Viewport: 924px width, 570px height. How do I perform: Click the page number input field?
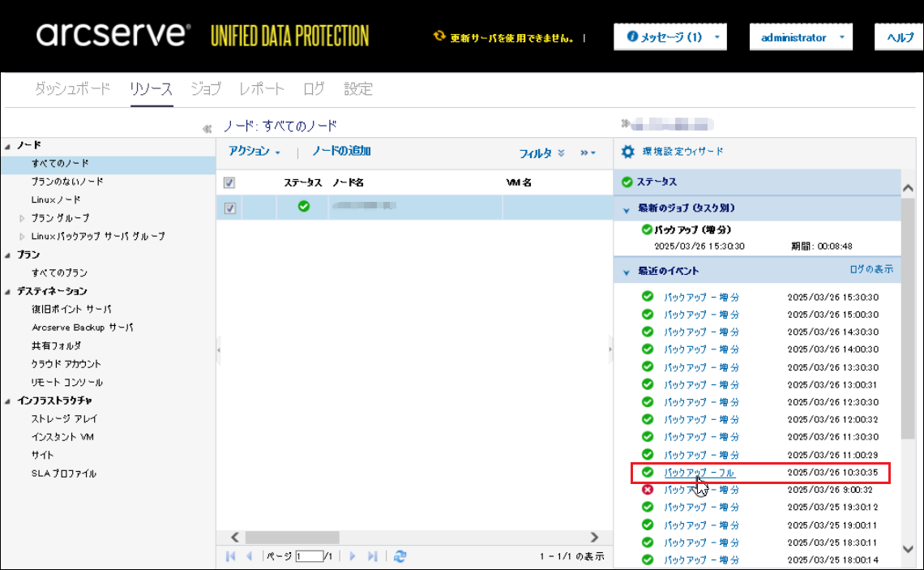[310, 556]
